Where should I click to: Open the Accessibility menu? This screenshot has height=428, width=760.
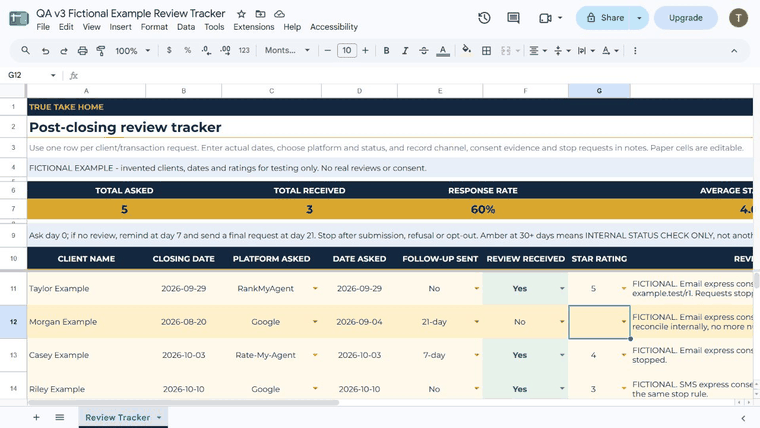coord(334,27)
